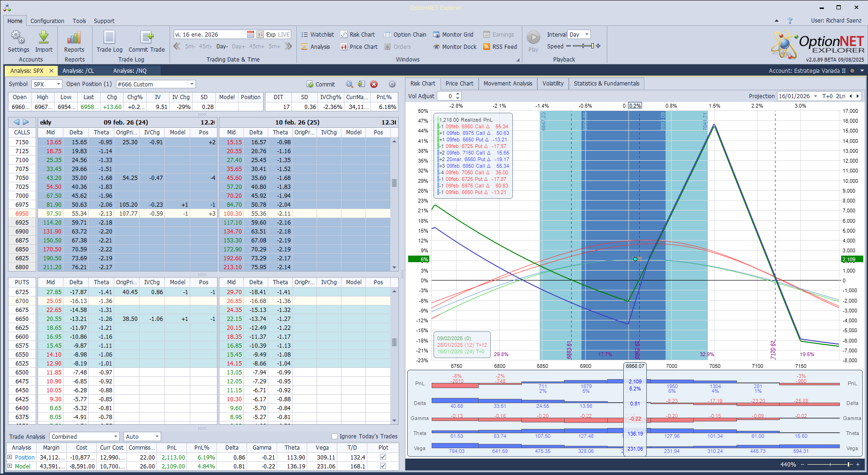The height and width of the screenshot is (475, 868).
Task: Open the Price Chart window from ribbon
Action: tap(359, 47)
